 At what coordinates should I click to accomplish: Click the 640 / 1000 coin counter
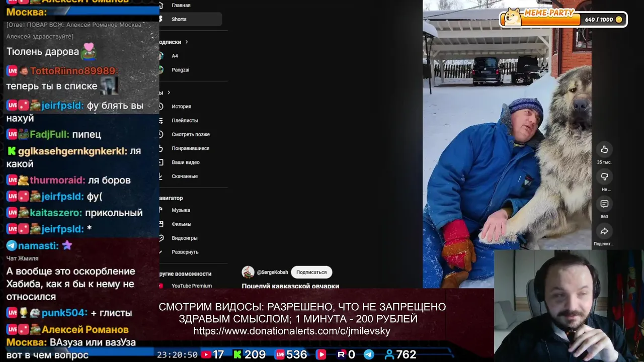coord(603,20)
